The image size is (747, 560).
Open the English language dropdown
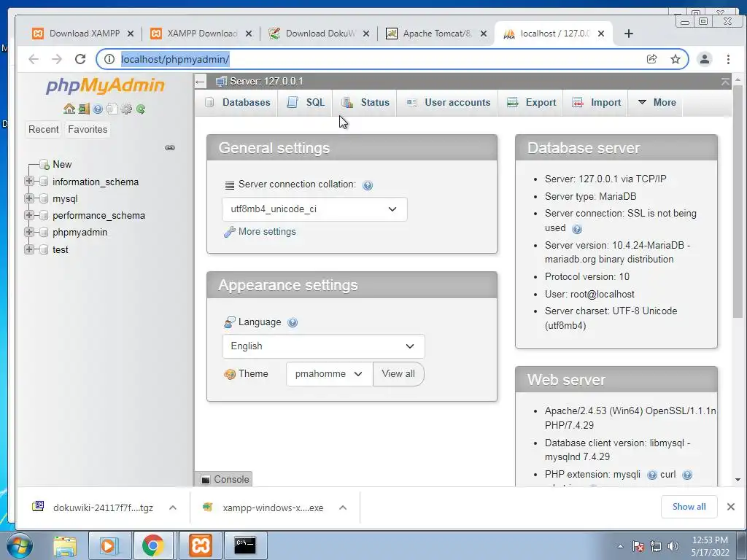pyautogui.click(x=323, y=346)
